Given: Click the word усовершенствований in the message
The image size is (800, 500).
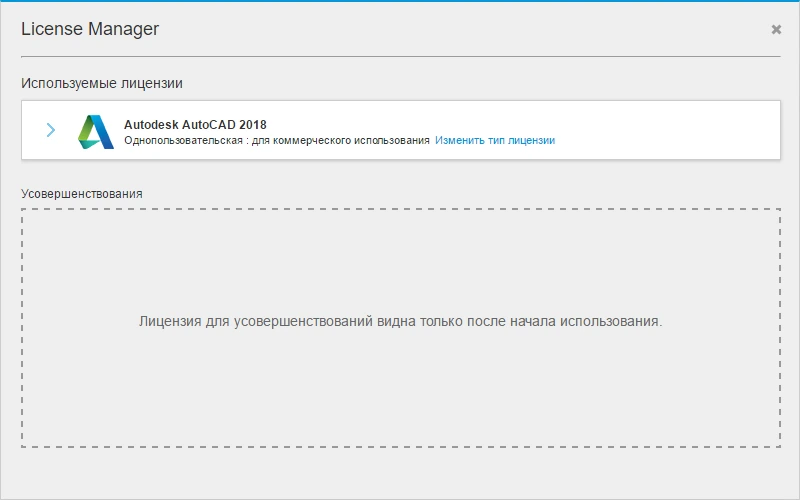Looking at the screenshot, I should 303,321.
